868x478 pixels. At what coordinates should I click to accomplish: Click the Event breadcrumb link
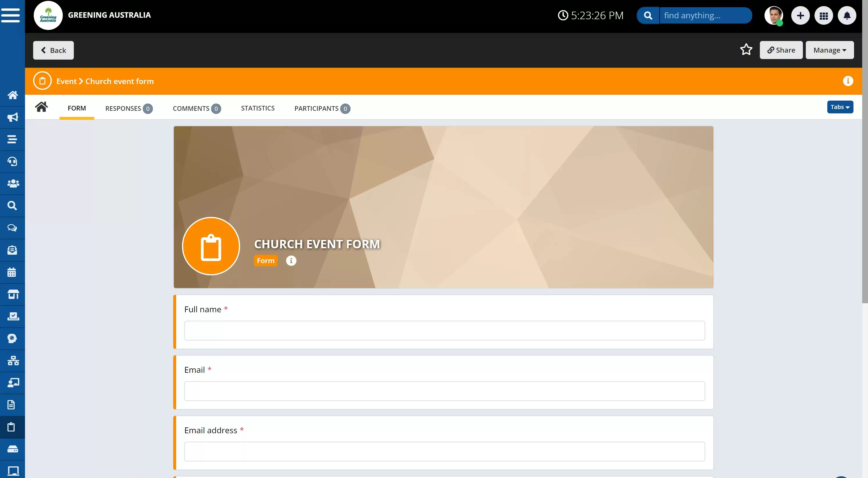[66, 81]
